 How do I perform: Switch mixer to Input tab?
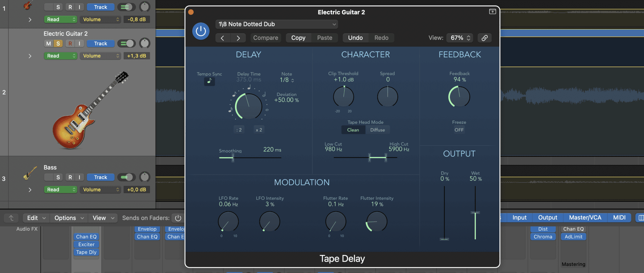pyautogui.click(x=519, y=218)
